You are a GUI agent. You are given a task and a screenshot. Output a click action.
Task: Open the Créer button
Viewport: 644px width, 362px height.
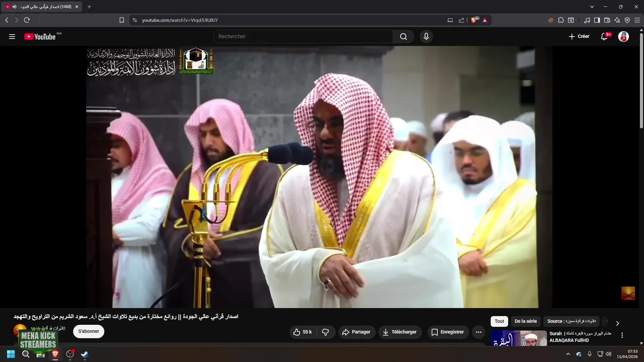coord(579,37)
